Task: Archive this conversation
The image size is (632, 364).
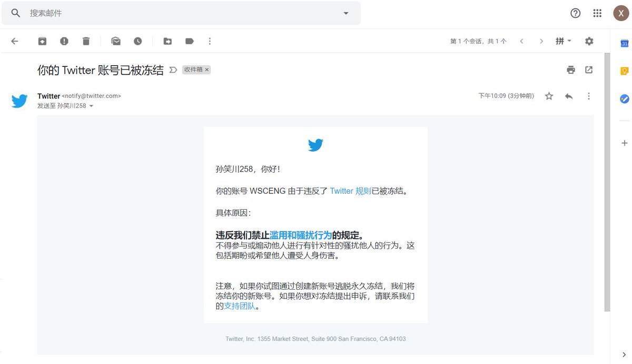Action: 42,41
